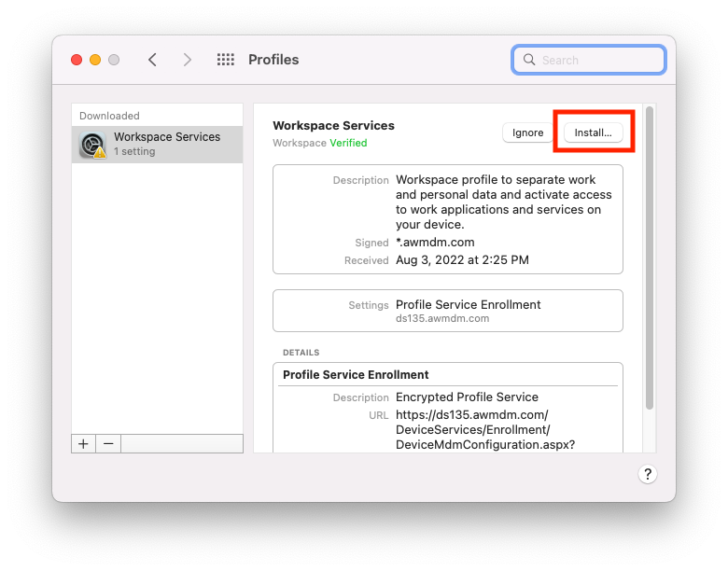Click the ds135.awmdm.com settings subtitle
728x571 pixels.
point(442,318)
